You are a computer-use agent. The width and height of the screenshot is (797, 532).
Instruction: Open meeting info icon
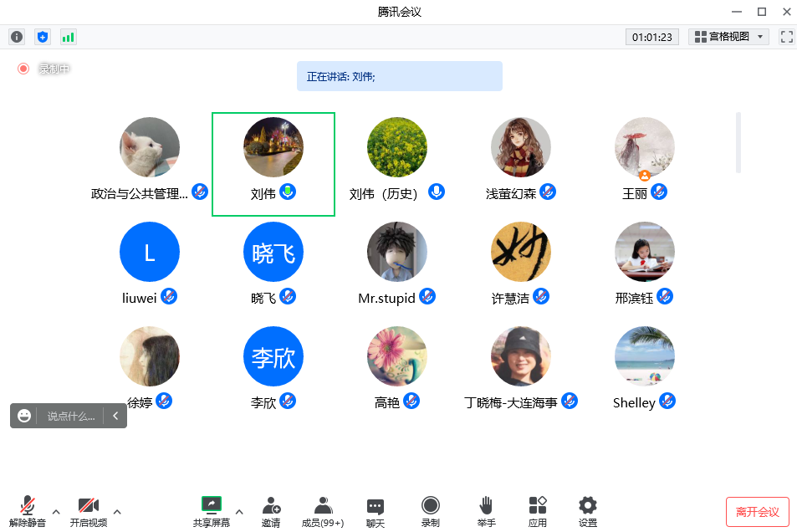point(17,37)
